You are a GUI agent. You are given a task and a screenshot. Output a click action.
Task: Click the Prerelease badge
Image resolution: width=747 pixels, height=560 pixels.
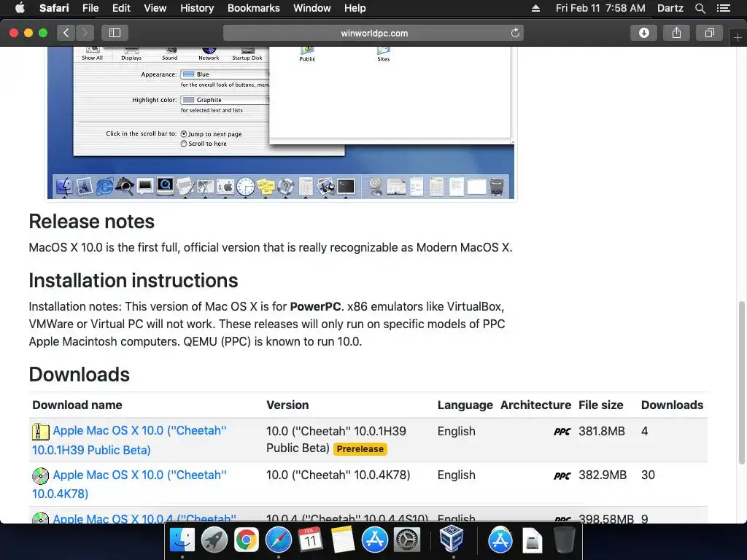pos(360,448)
